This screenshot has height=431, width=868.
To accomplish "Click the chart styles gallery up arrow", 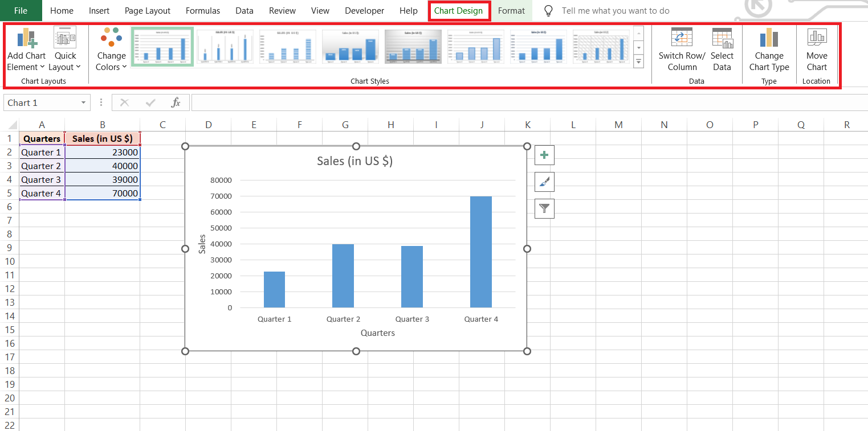I will pyautogui.click(x=638, y=33).
